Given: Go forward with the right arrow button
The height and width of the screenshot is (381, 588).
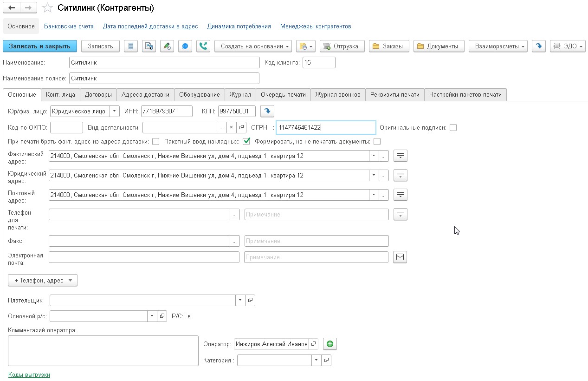Looking at the screenshot, I should (x=28, y=8).
